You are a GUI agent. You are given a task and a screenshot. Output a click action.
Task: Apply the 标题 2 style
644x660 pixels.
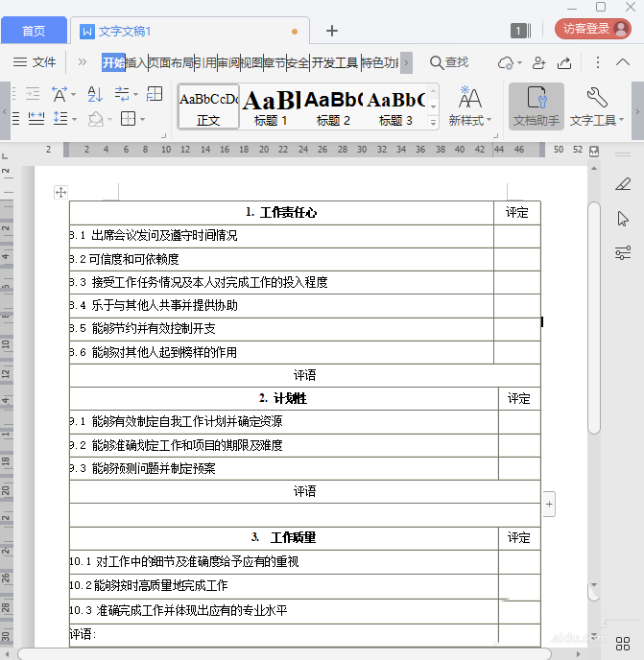[x=333, y=106]
